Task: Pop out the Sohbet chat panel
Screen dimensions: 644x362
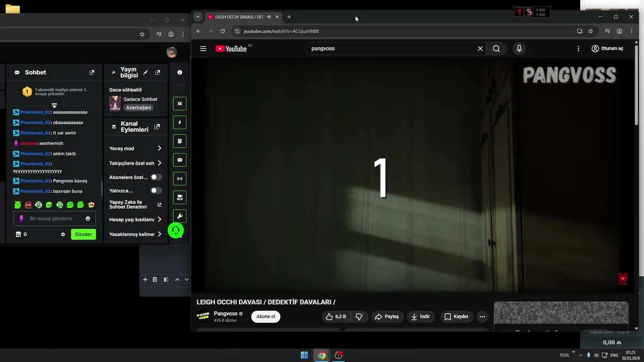Action: click(92, 72)
